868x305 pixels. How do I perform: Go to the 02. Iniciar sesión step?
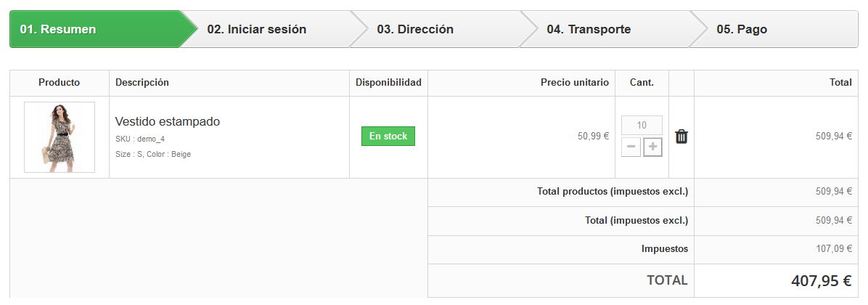click(257, 29)
